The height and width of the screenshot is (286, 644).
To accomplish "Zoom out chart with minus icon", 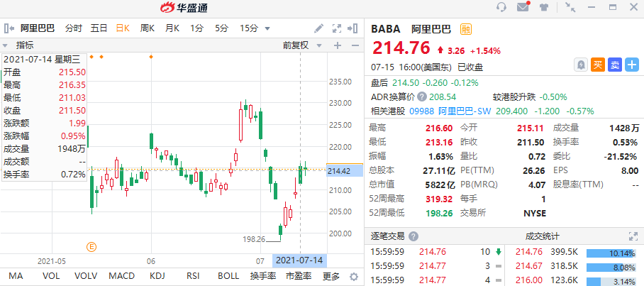I will click(355, 45).
